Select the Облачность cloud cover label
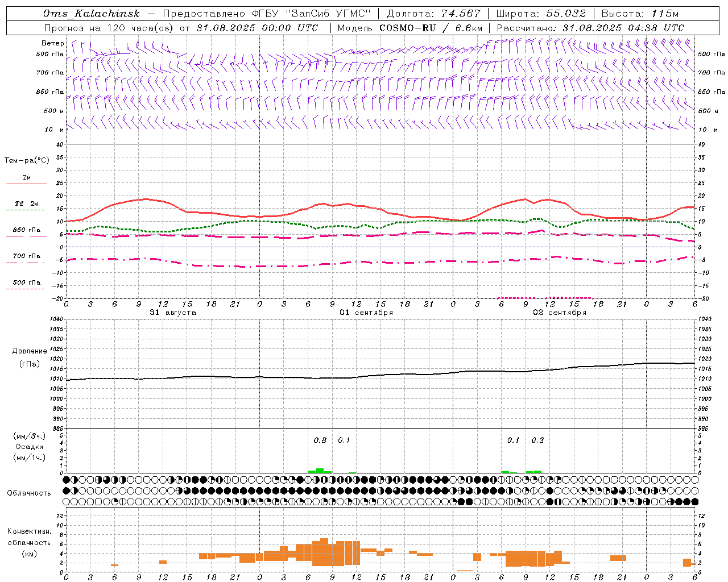Image resolution: width=728 pixels, height=582 pixels. point(29,493)
